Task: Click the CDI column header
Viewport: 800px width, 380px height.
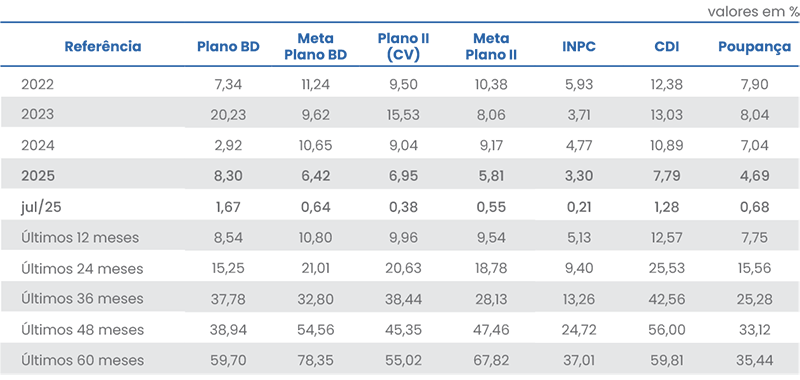Action: point(666,47)
